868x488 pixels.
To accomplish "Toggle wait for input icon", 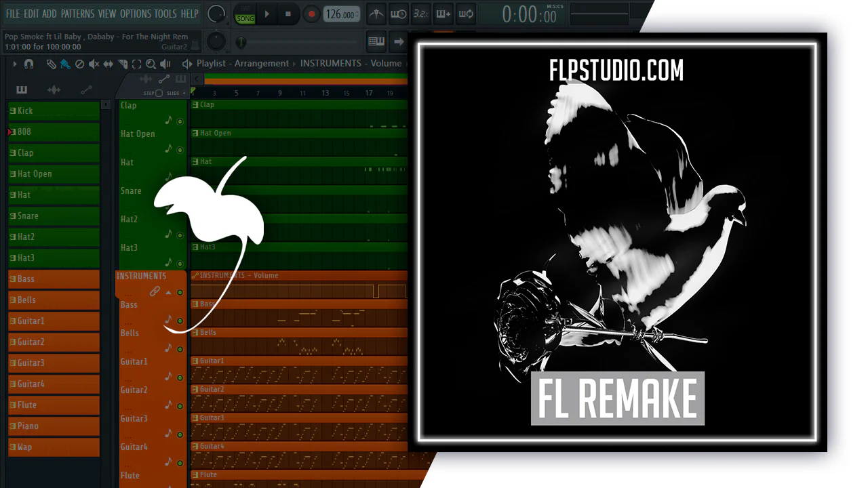I will [399, 14].
